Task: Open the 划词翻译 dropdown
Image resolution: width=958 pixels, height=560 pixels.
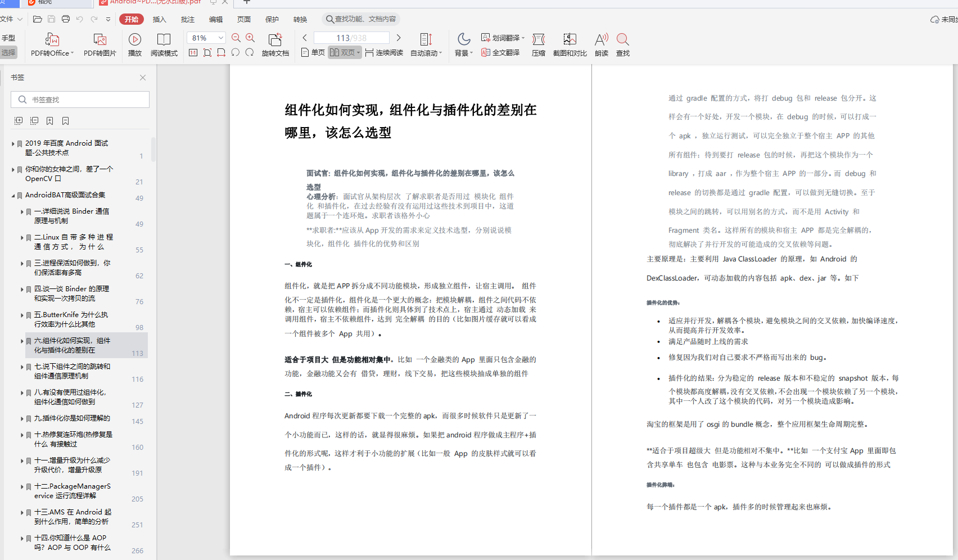Action: 523,38
